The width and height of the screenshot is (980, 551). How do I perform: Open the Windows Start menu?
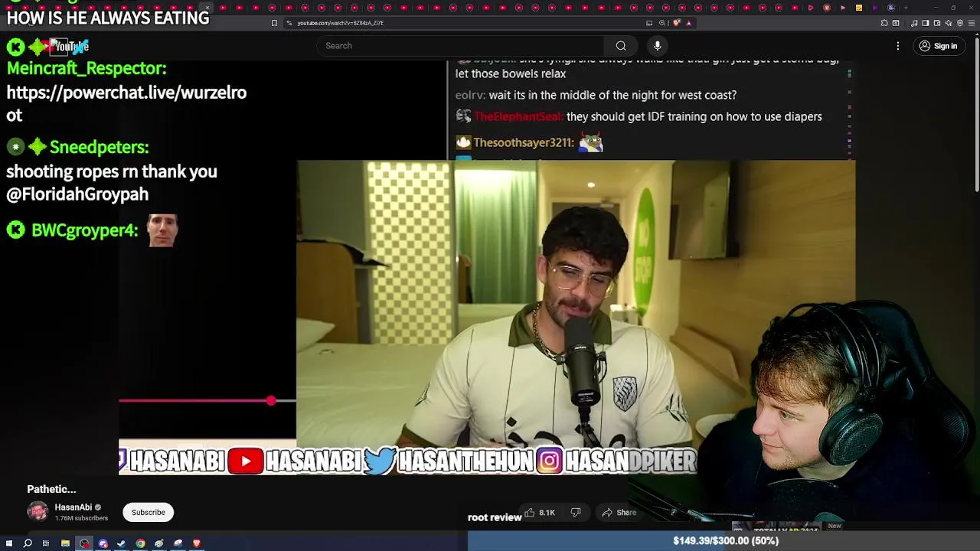tap(9, 543)
